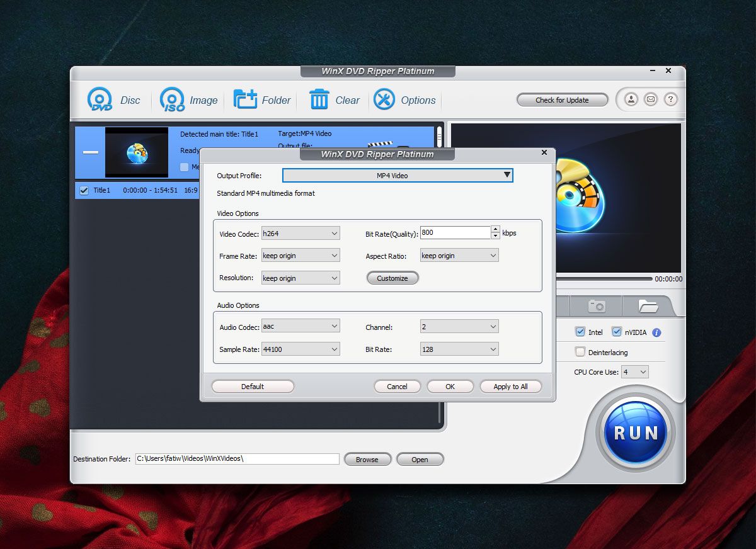This screenshot has width=756, height=549.
Task: Open help question mark icon
Action: point(671,99)
